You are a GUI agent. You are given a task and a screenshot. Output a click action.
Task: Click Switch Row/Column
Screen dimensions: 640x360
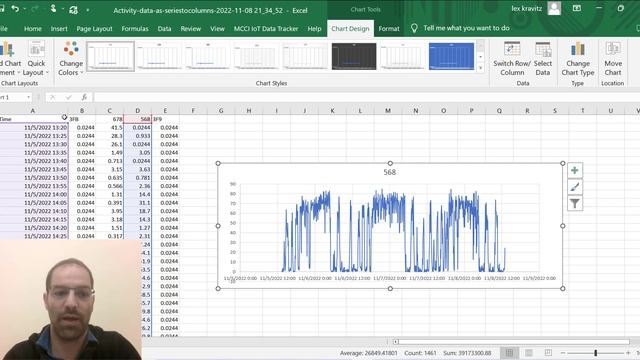pos(512,59)
